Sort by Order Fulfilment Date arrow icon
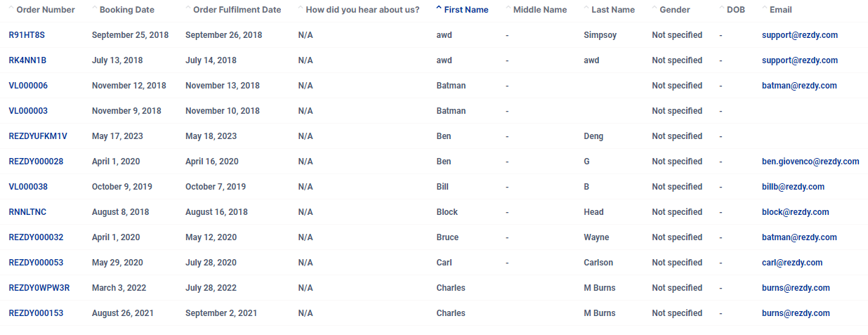The image size is (868, 335). 188,9
